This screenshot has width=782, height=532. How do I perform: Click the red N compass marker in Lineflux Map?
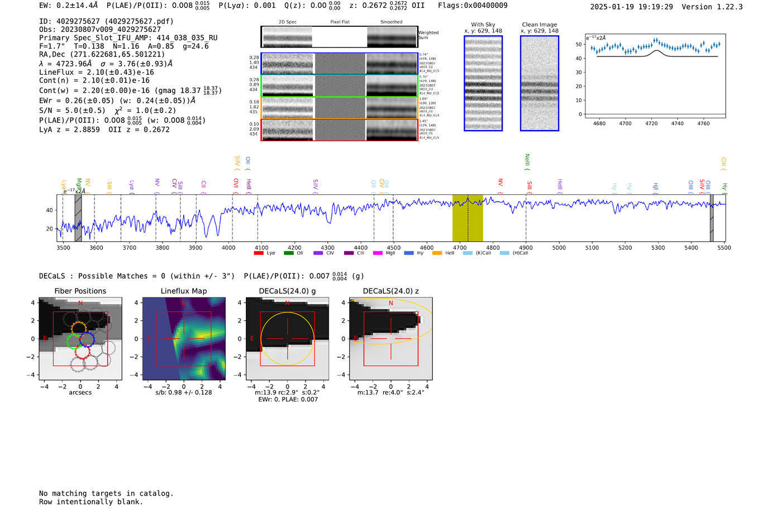[184, 303]
